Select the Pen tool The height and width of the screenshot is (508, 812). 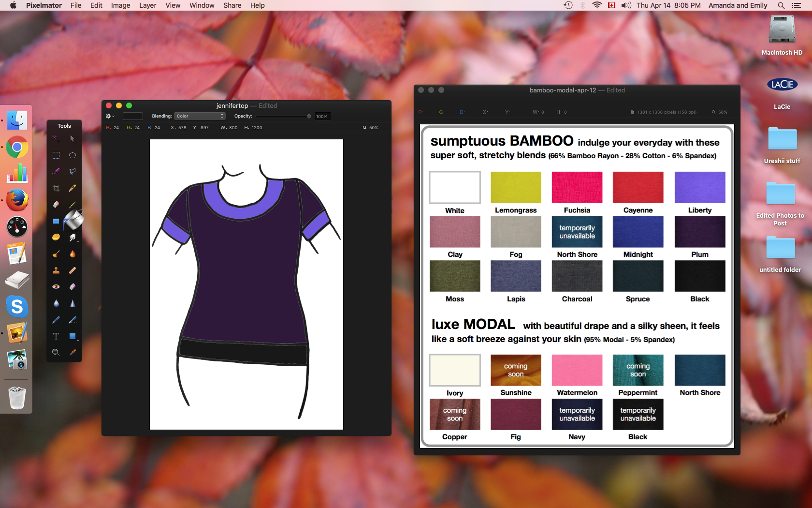[56, 320]
